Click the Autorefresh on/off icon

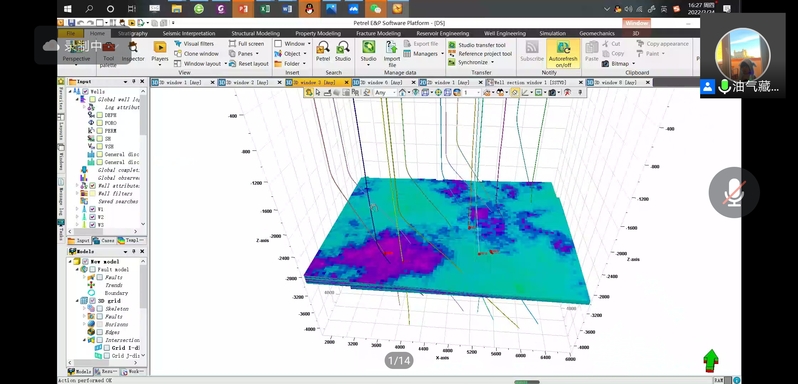(563, 55)
